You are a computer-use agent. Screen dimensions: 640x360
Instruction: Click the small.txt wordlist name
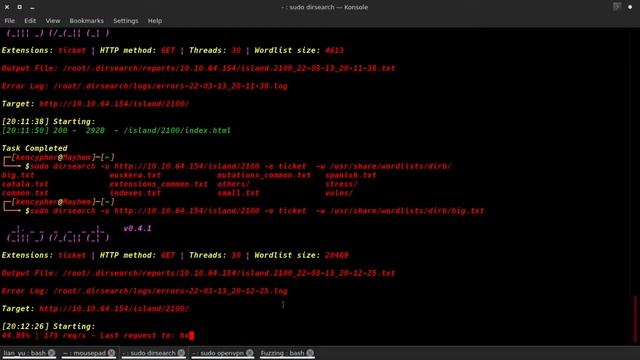(238, 193)
